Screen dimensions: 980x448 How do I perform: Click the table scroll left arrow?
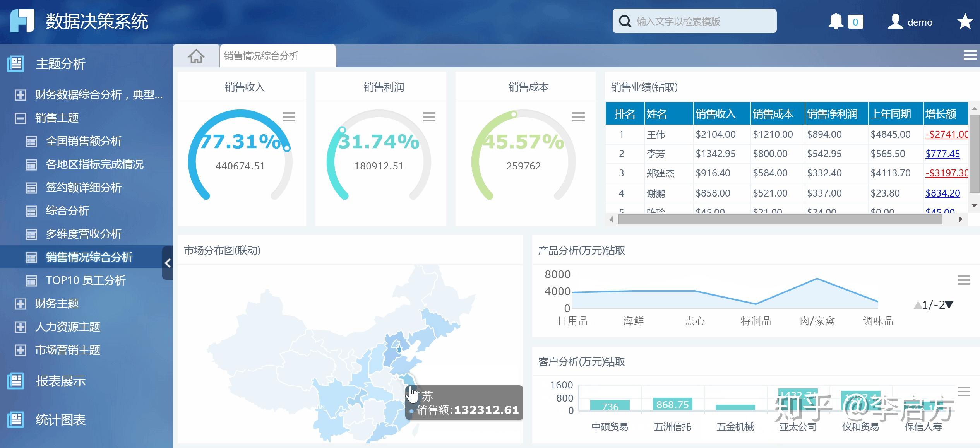point(612,219)
